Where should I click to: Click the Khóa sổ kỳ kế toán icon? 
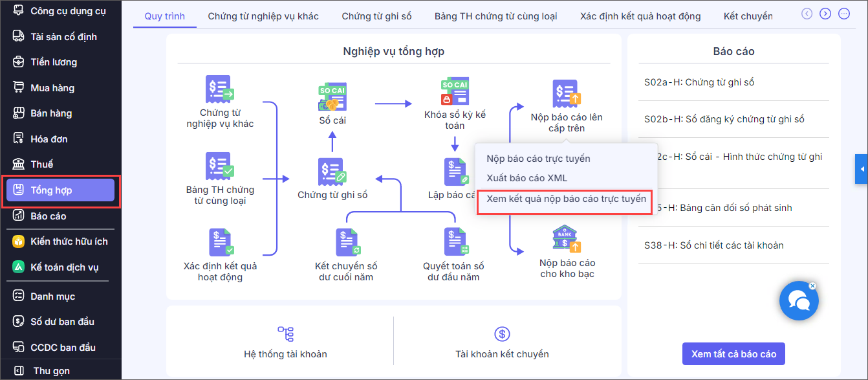point(455,92)
